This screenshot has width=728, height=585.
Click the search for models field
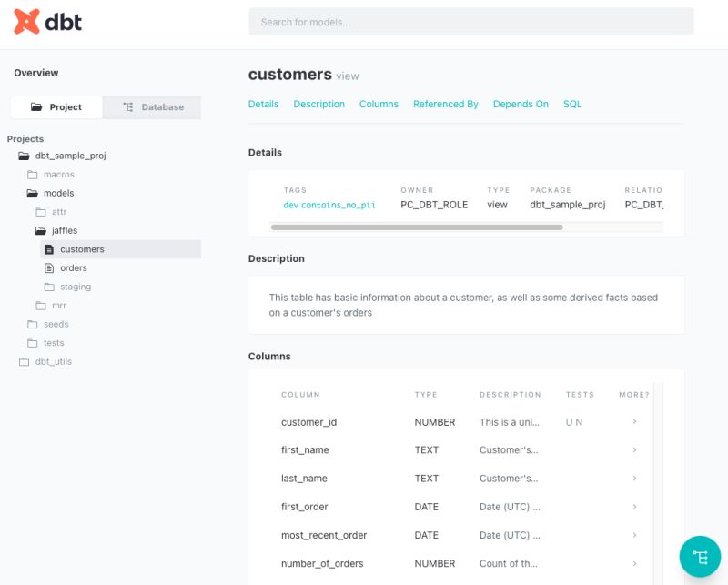(470, 21)
